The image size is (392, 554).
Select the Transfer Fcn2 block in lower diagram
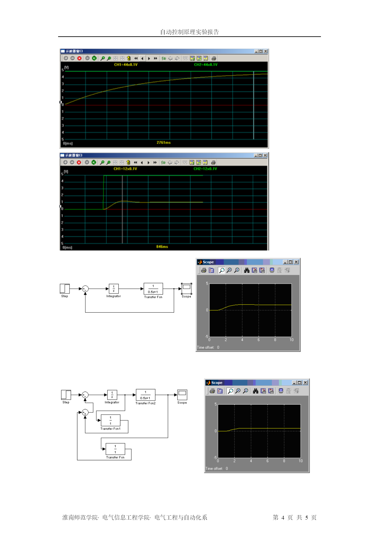coord(146,395)
